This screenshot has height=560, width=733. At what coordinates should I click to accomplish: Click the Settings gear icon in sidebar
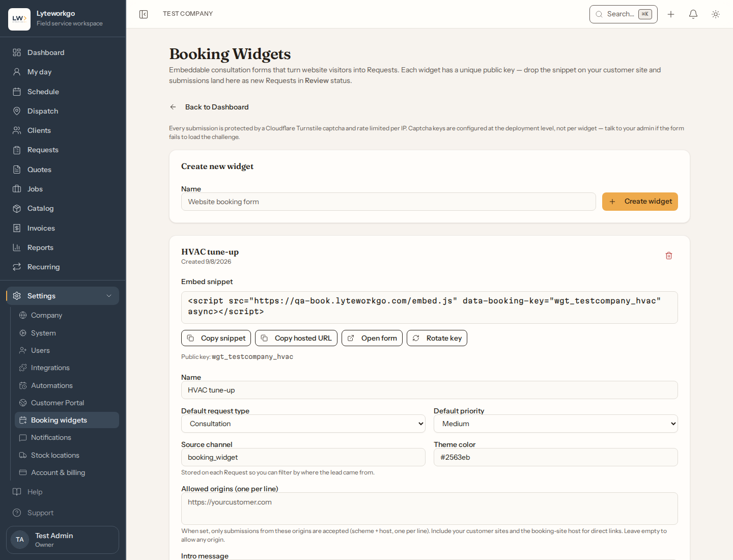click(17, 296)
